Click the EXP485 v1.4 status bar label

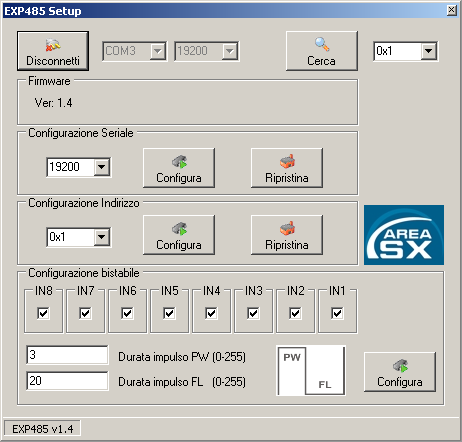coord(42,429)
